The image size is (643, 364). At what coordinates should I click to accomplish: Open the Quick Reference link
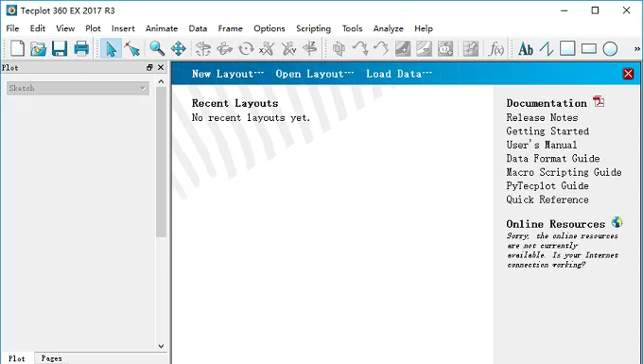pos(547,199)
